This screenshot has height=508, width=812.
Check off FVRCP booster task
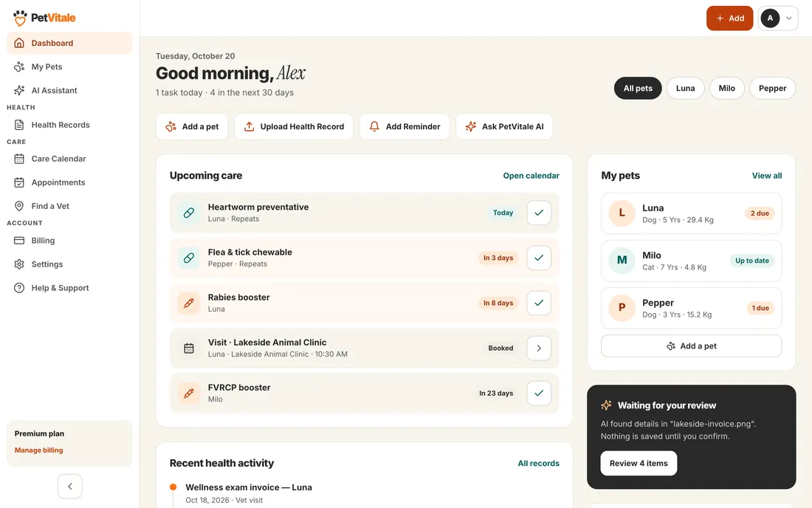click(539, 393)
